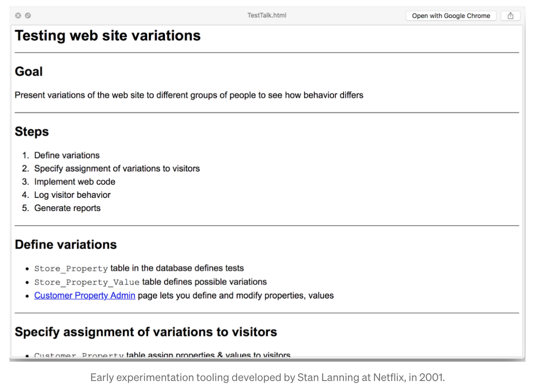Click the "Implement web code" step
Viewport: 535px width, 392px height.
[75, 182]
